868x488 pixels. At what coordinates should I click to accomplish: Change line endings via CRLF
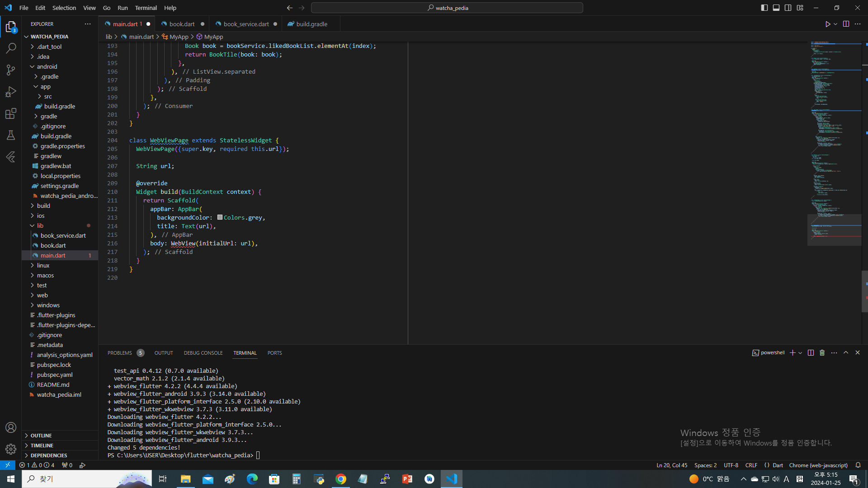pos(751,465)
